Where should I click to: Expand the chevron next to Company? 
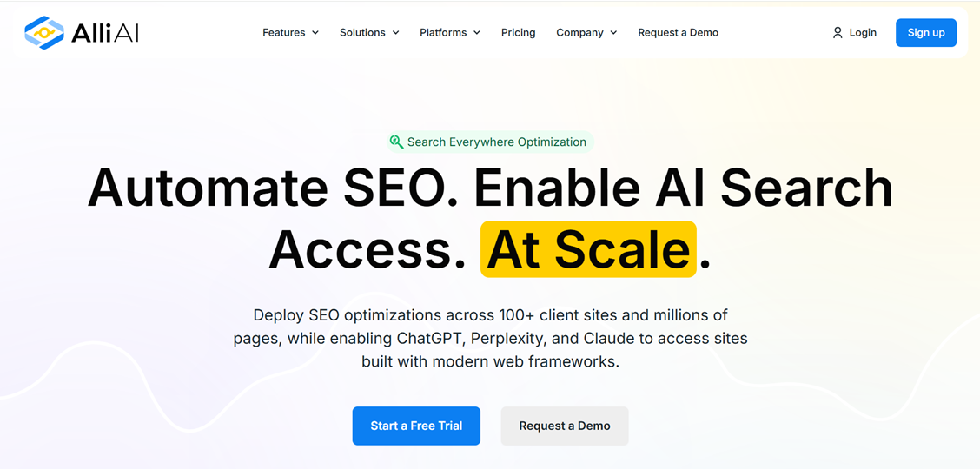tap(613, 33)
